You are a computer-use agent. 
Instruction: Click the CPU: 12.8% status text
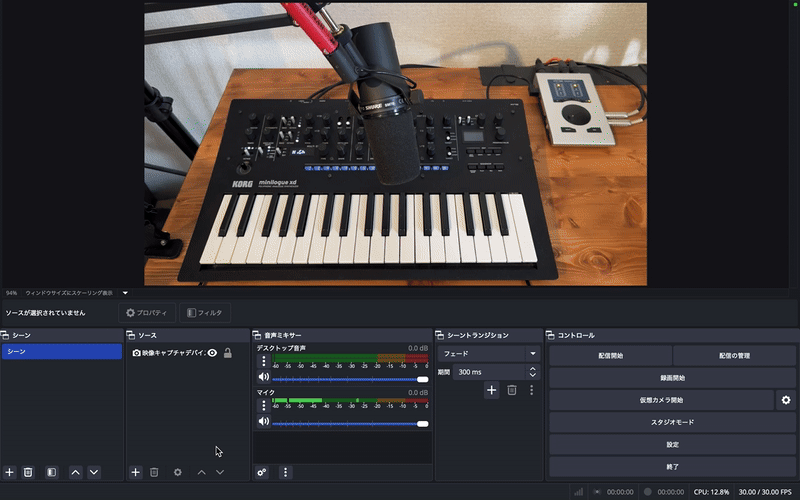click(x=711, y=492)
